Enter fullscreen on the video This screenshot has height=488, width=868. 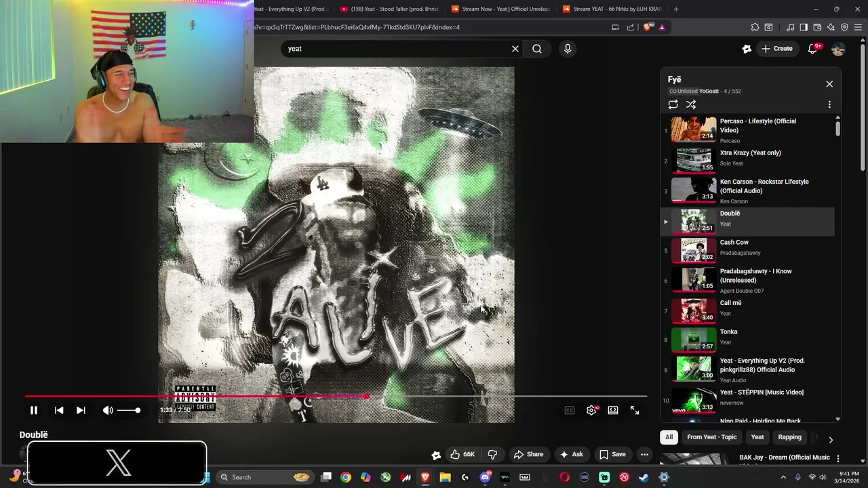[635, 410]
